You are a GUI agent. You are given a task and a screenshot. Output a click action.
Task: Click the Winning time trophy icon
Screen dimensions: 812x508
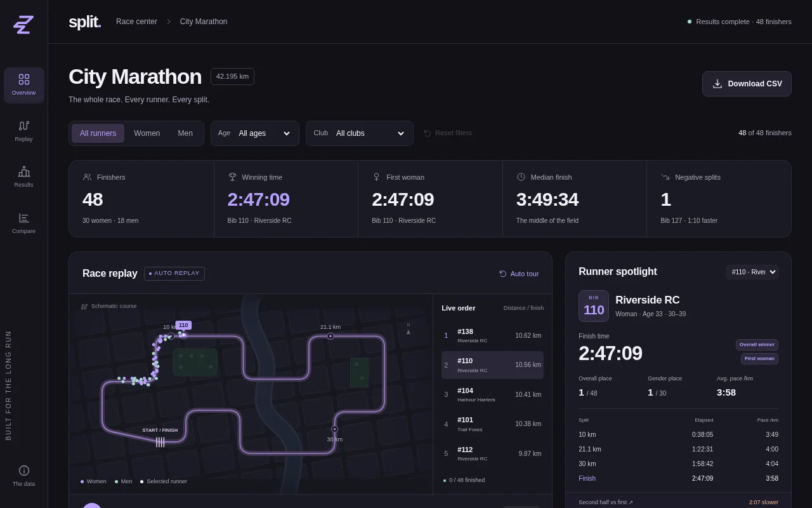click(x=232, y=177)
